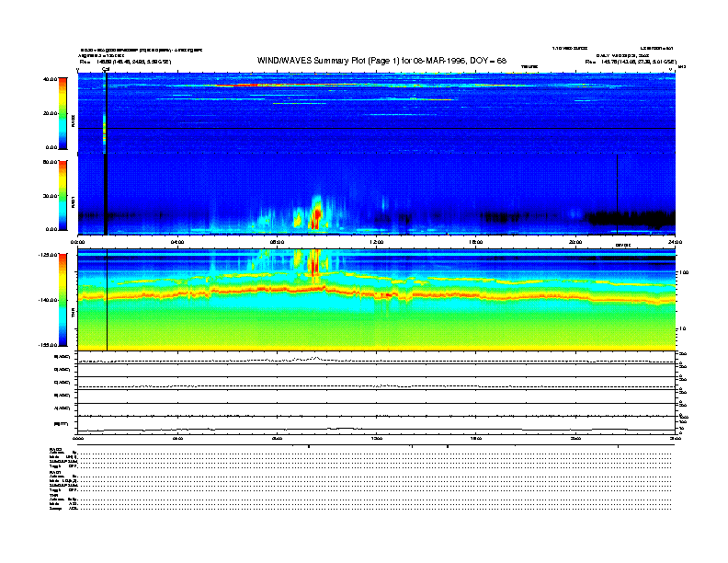
Task: Click the 00:00 label under bottom line plots
Action: pos(78,438)
